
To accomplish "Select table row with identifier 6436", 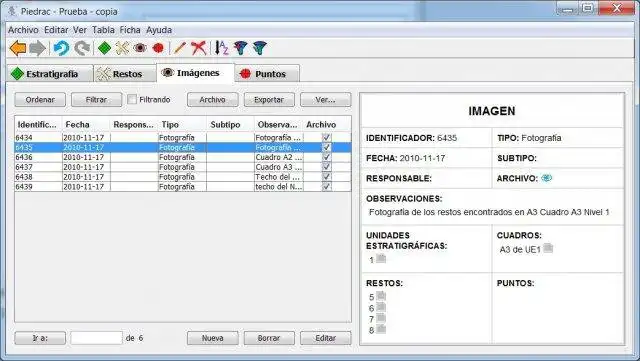I will point(183,157).
